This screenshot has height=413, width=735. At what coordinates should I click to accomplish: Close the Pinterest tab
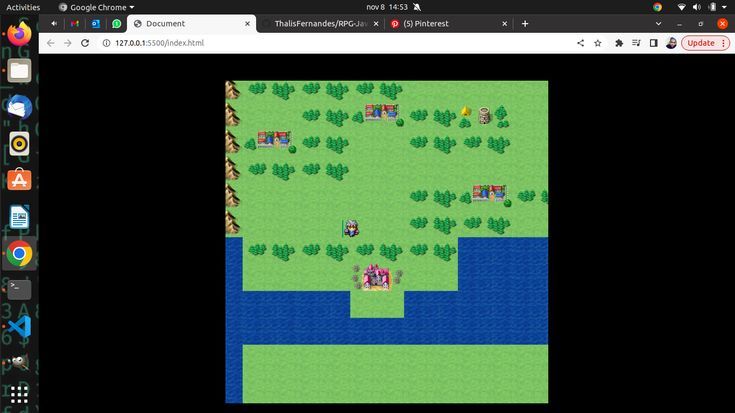coord(504,23)
